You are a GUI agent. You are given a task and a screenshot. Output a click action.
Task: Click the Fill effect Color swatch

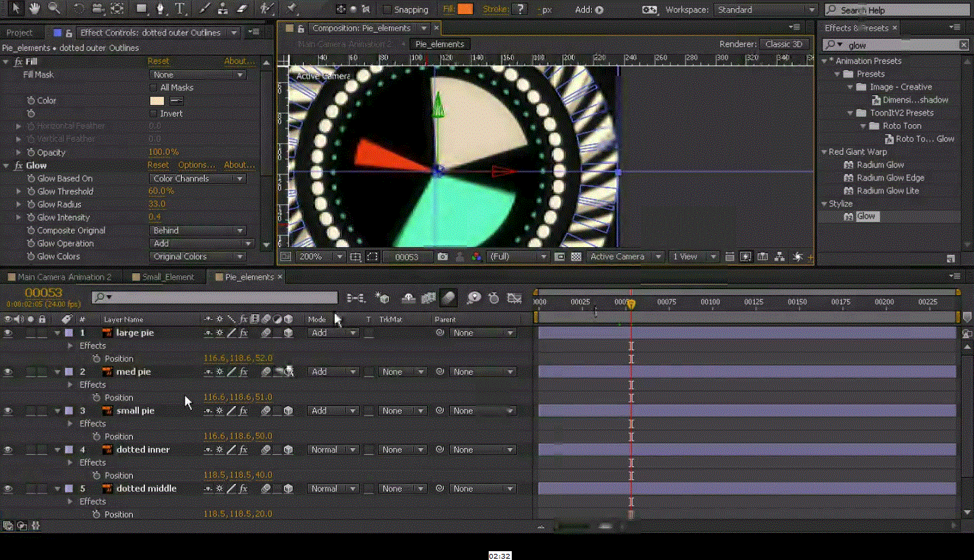(x=157, y=100)
